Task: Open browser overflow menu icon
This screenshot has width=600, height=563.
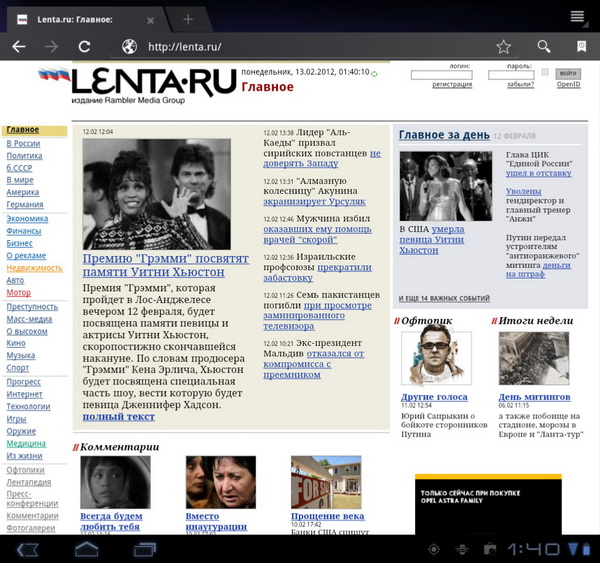Action: (578, 17)
